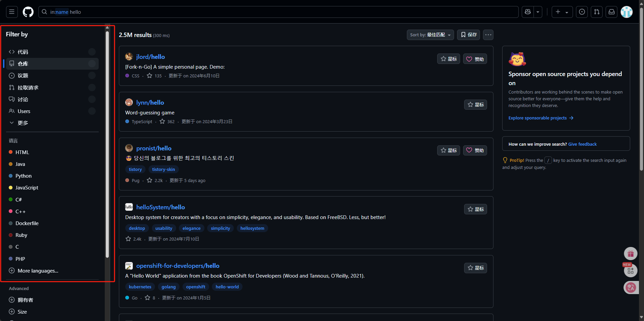644x321 pixels.
Task: Open the notifications inbox icon
Action: 611,12
